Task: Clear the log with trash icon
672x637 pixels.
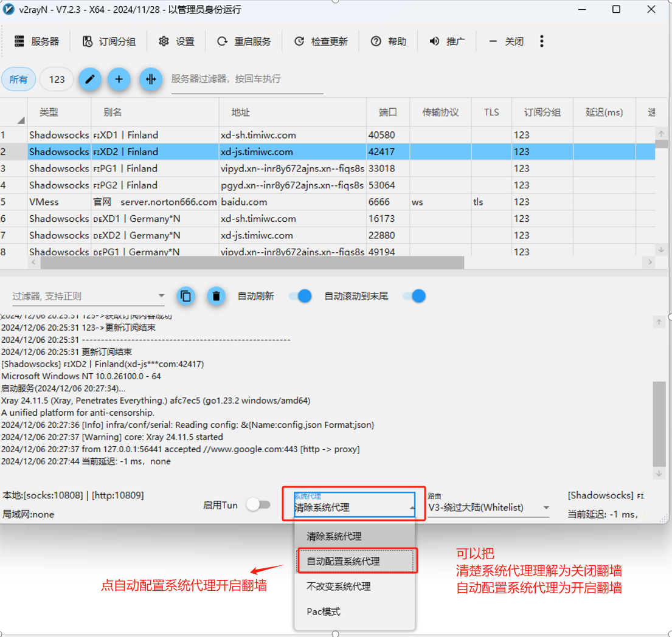Action: point(216,296)
